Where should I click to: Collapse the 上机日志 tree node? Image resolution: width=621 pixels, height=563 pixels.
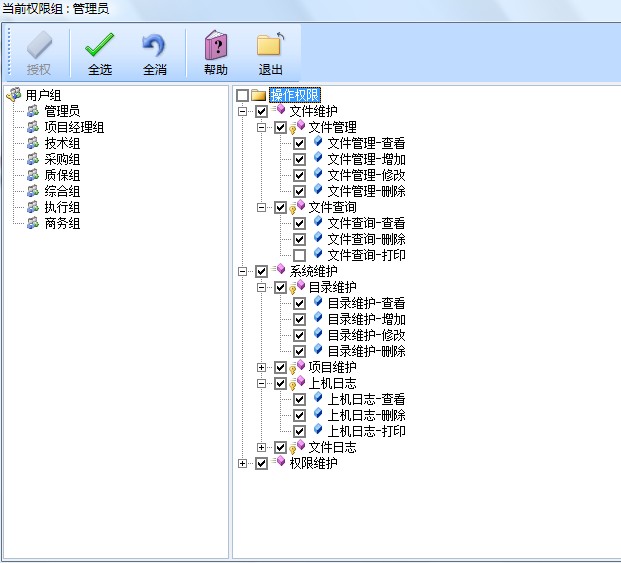tap(261, 383)
